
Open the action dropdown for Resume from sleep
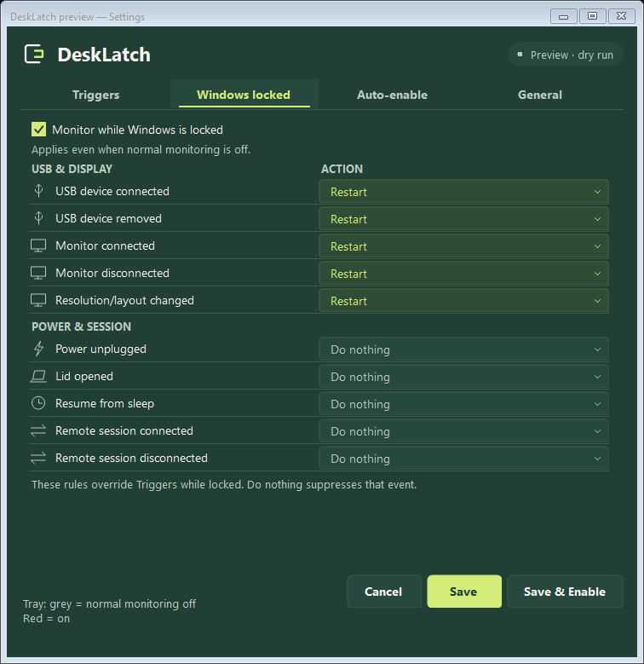(463, 404)
